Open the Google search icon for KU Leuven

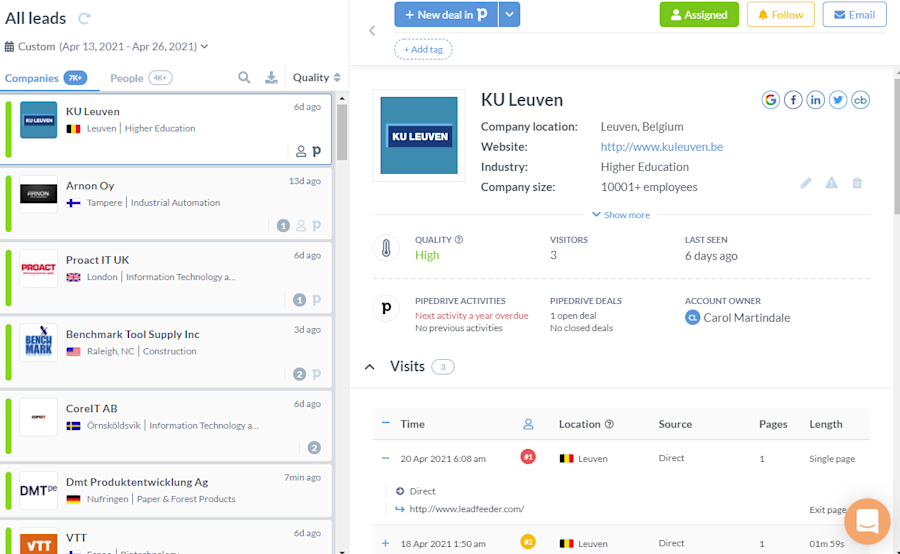coord(770,100)
